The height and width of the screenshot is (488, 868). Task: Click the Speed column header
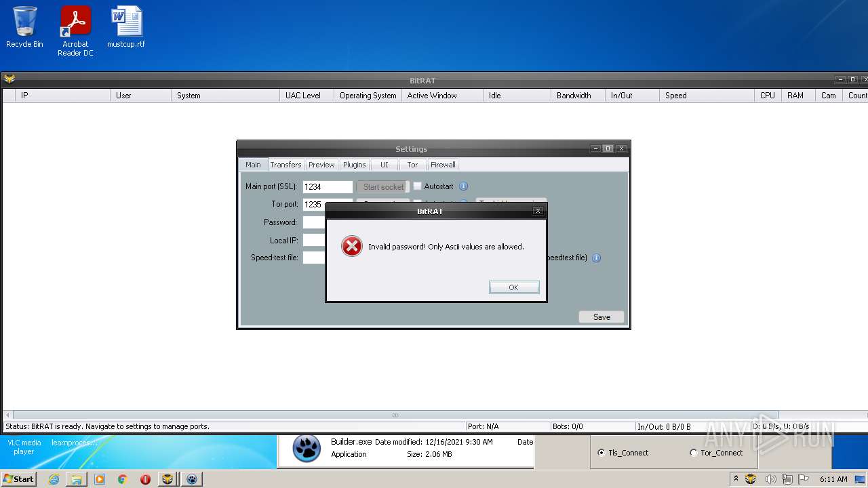tap(707, 96)
